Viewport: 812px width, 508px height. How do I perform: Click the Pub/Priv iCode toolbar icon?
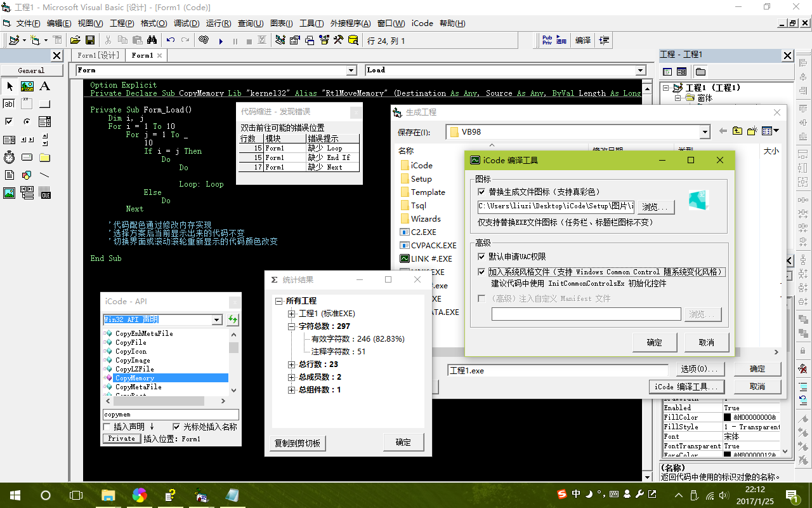click(x=547, y=40)
